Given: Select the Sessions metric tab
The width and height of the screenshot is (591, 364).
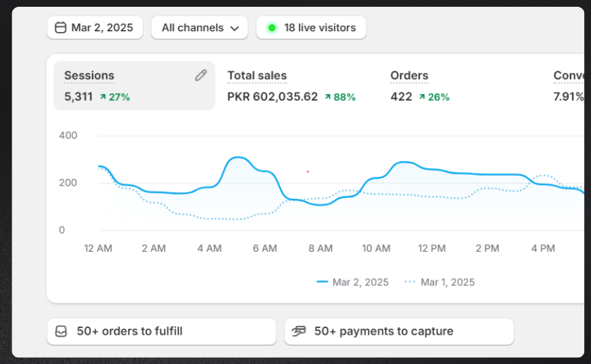Looking at the screenshot, I should pos(134,86).
